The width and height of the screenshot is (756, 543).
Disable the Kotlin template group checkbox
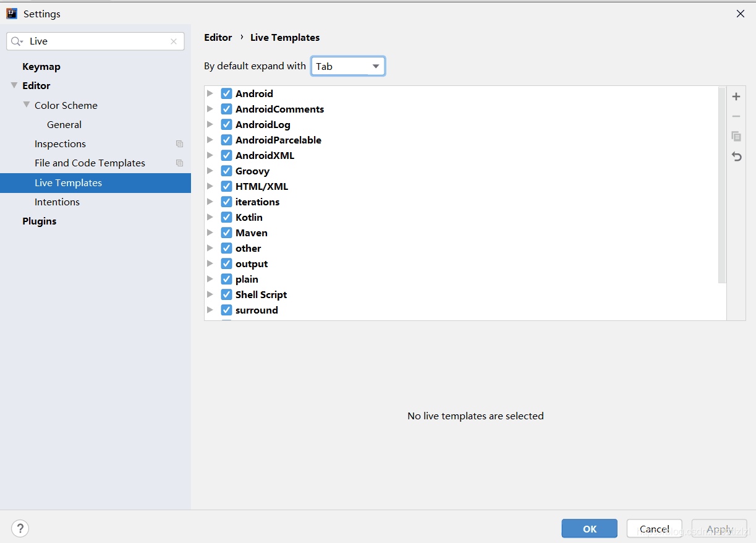(x=226, y=217)
